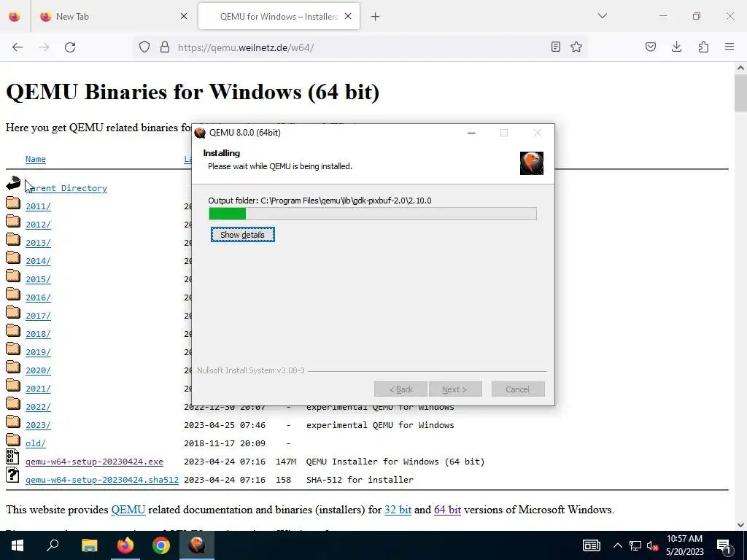Show site security info via padlock icon
The width and height of the screenshot is (747, 560).
click(x=165, y=47)
